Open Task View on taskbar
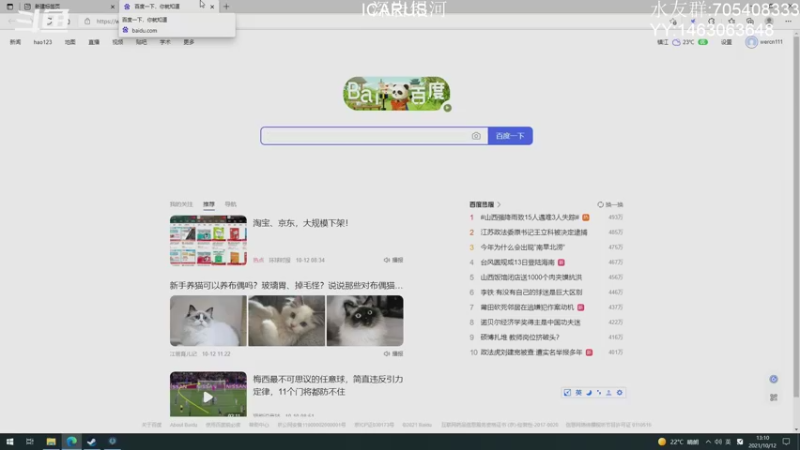 click(30, 442)
